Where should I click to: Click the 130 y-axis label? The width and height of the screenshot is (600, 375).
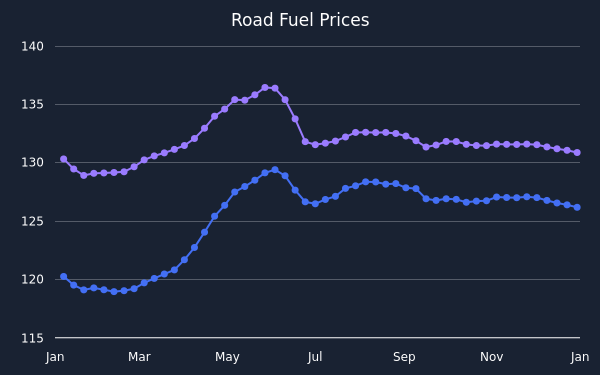(33, 163)
